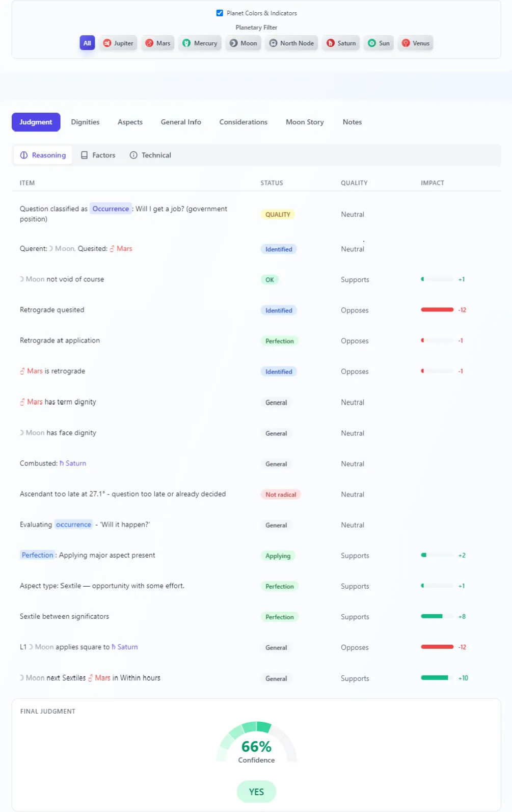
Task: Click the Occurrence classification tag
Action: [x=111, y=209]
